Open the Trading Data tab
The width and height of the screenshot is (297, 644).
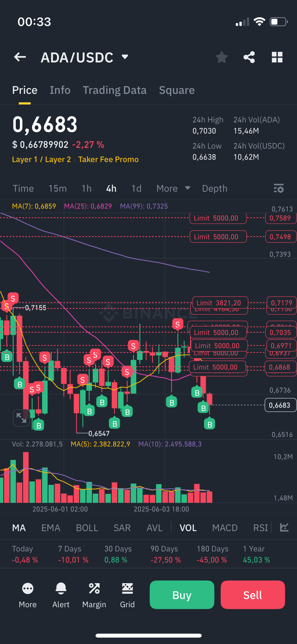point(114,90)
